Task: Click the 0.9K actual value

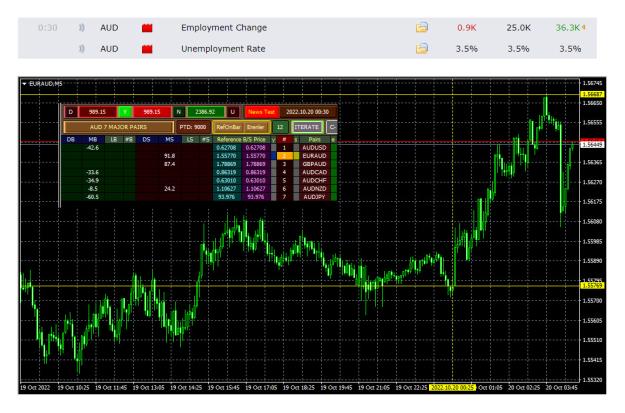Action: click(x=467, y=28)
